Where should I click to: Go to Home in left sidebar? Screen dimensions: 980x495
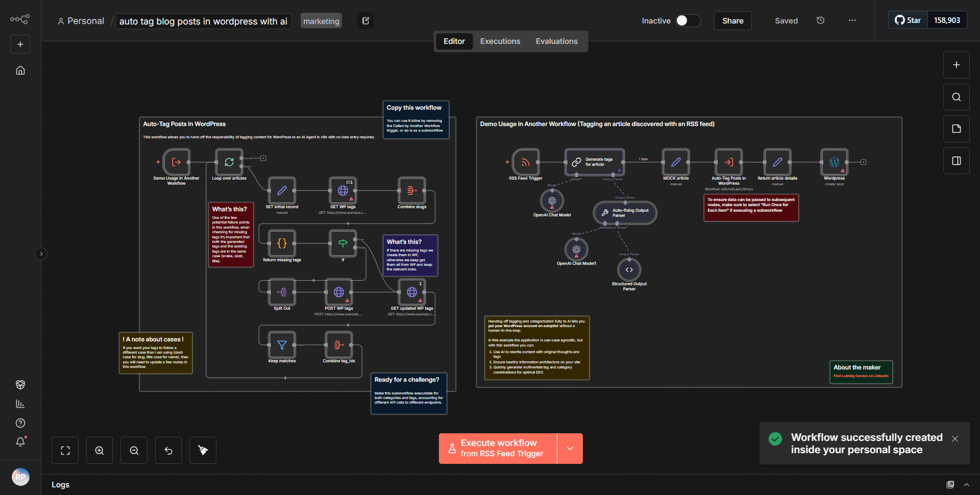pyautogui.click(x=20, y=70)
